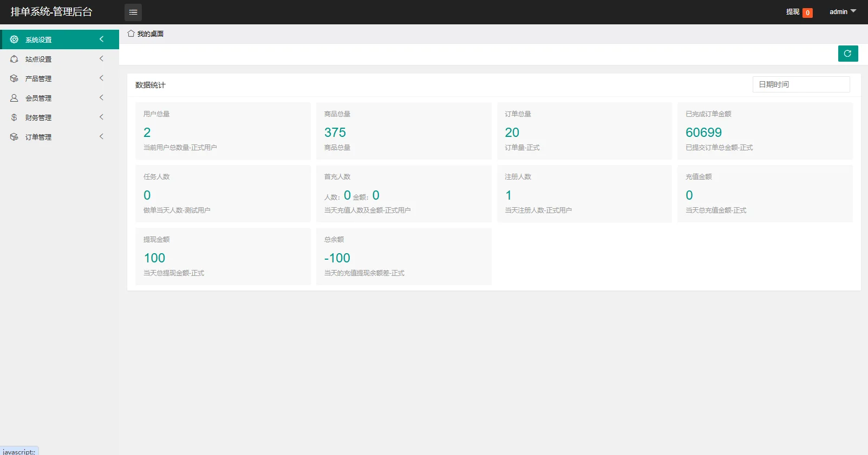Click the 排单系统-管理后台 title logo
The height and width of the screenshot is (455, 868).
point(51,12)
